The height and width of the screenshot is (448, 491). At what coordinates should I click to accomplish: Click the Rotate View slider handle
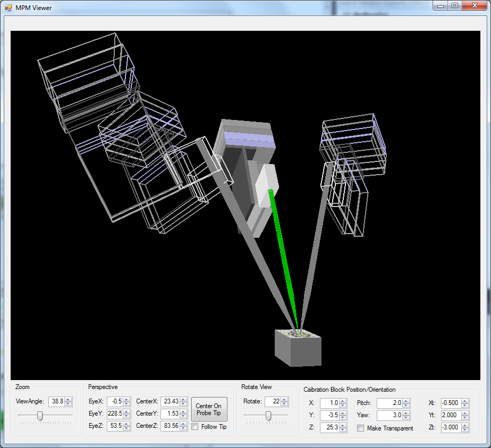point(268,416)
